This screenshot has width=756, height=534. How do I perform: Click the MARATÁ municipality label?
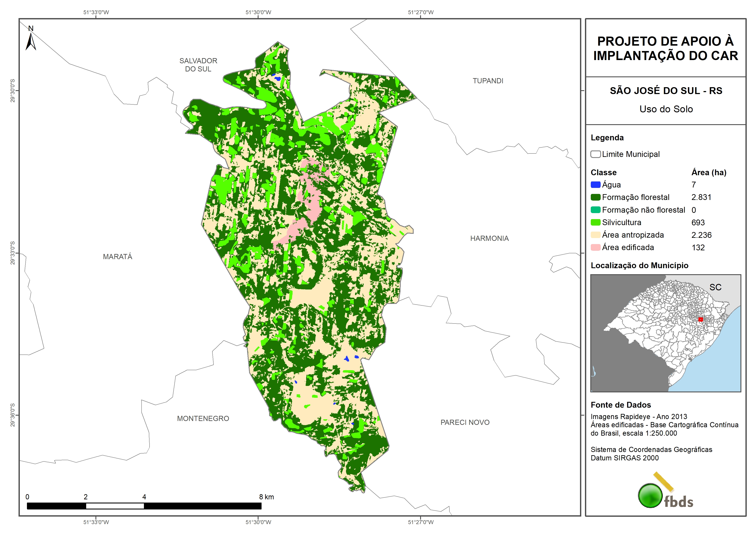[118, 257]
